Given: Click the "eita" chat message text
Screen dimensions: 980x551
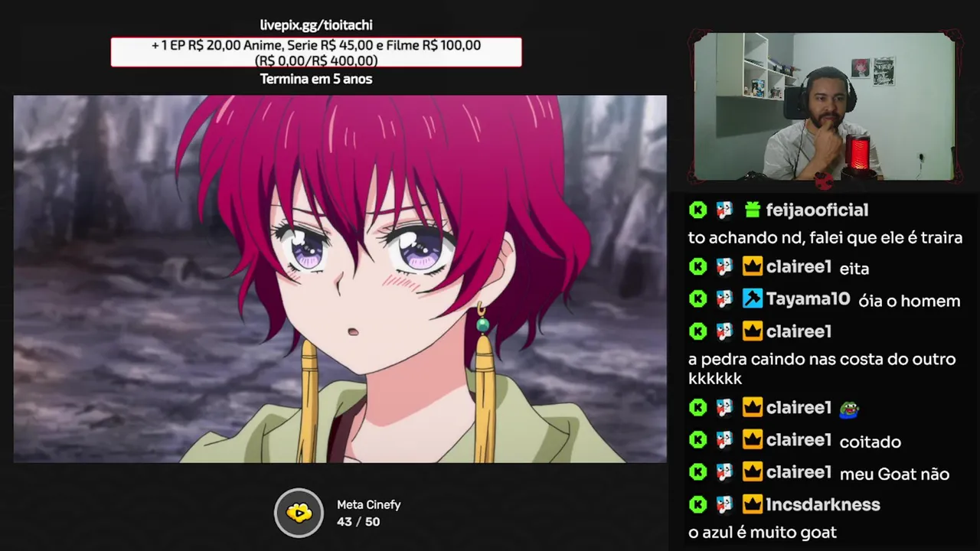Looking at the screenshot, I should point(854,269).
